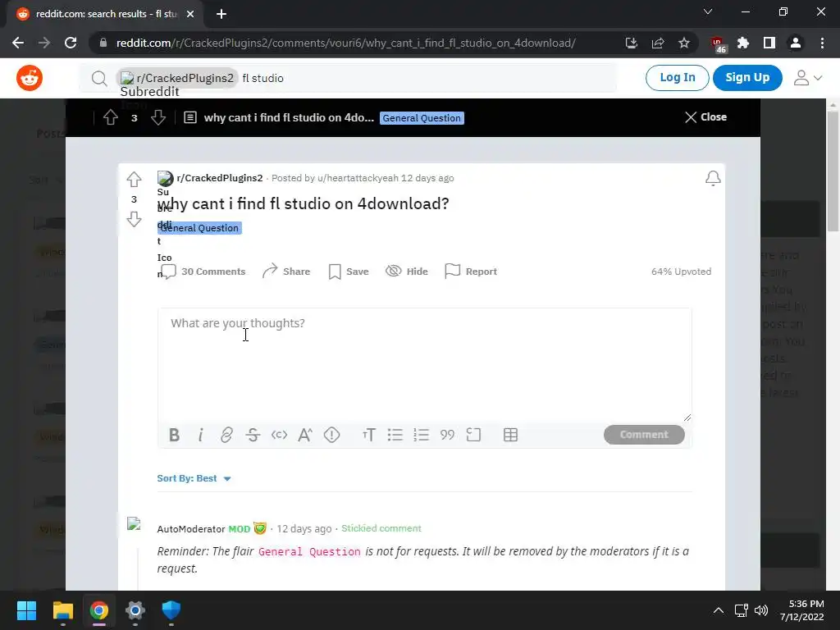
Task: Report the post
Action: pos(471,272)
